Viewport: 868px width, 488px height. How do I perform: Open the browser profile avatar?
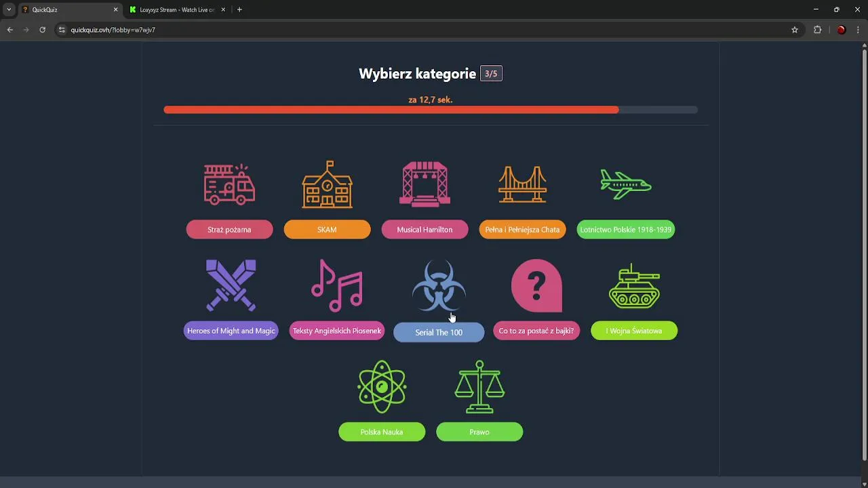pyautogui.click(x=842, y=30)
